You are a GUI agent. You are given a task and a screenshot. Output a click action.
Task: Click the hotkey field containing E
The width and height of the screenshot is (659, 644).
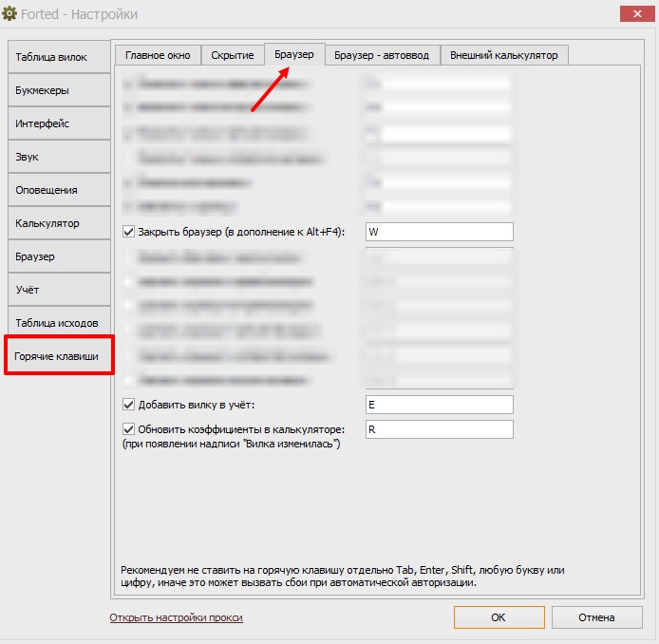point(440,405)
